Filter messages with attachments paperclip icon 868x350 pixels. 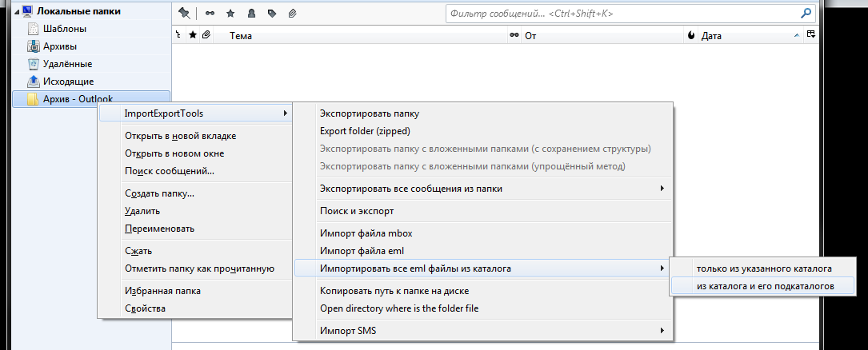[x=292, y=13]
